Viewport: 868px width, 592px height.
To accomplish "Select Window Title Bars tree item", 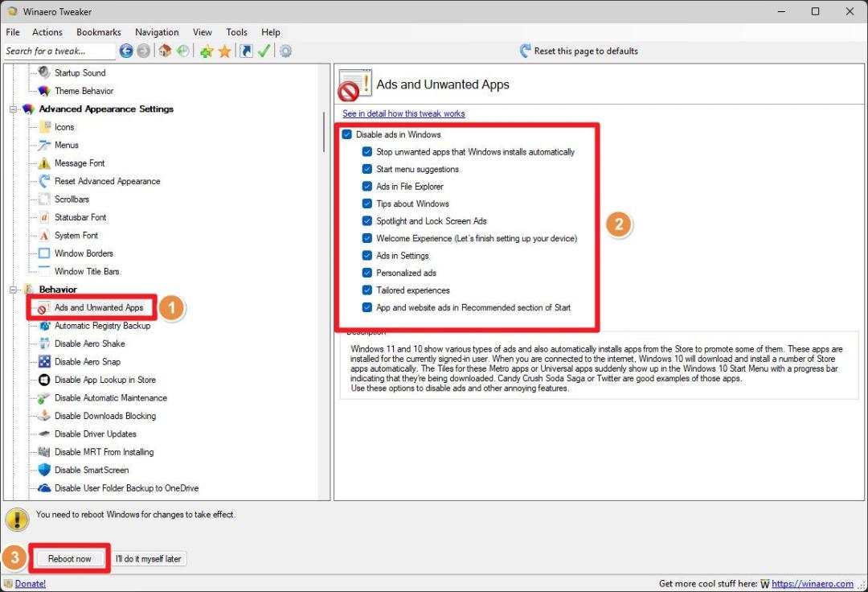I will point(87,271).
